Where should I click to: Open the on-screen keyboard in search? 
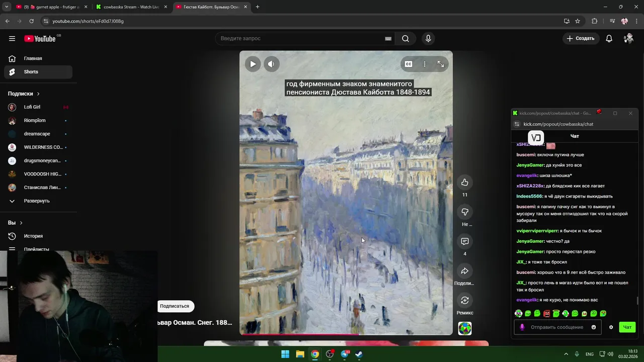[x=388, y=39]
